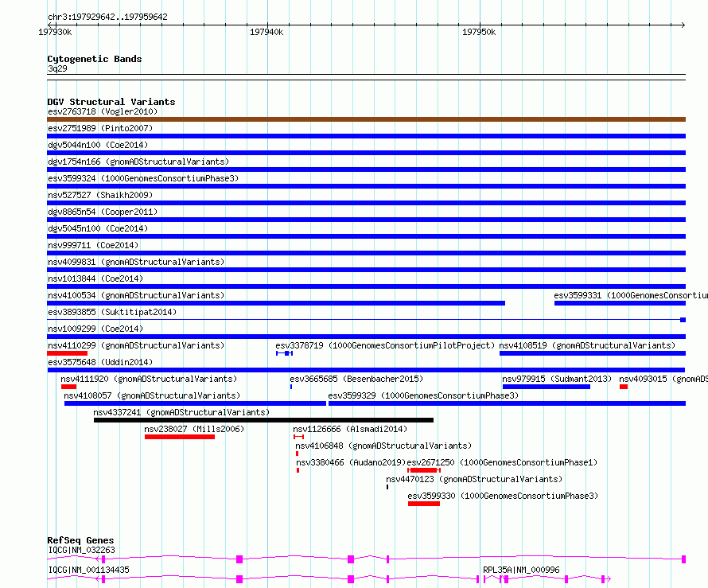Select the RPL35A gene end arrow
This screenshot has width=708, height=588.
click(609, 579)
